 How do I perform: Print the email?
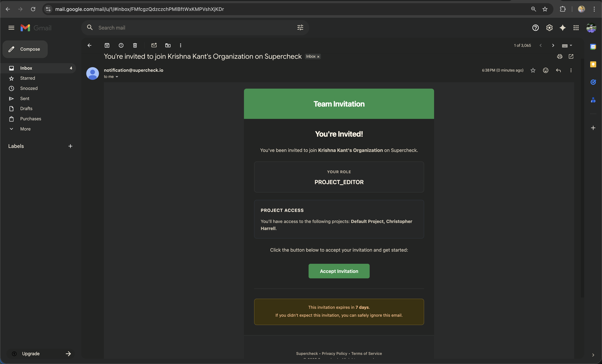pyautogui.click(x=559, y=56)
